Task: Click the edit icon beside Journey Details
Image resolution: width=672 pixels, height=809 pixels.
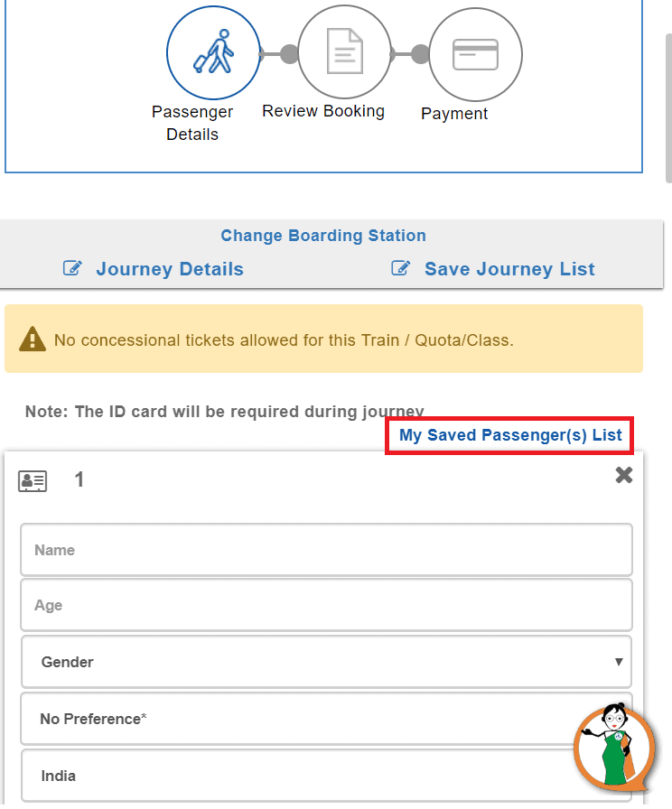Action: [x=72, y=268]
